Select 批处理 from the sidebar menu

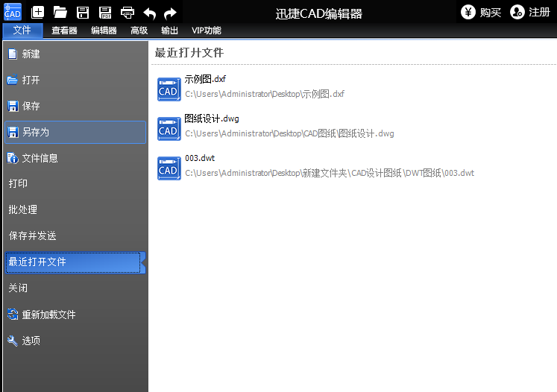[23, 210]
